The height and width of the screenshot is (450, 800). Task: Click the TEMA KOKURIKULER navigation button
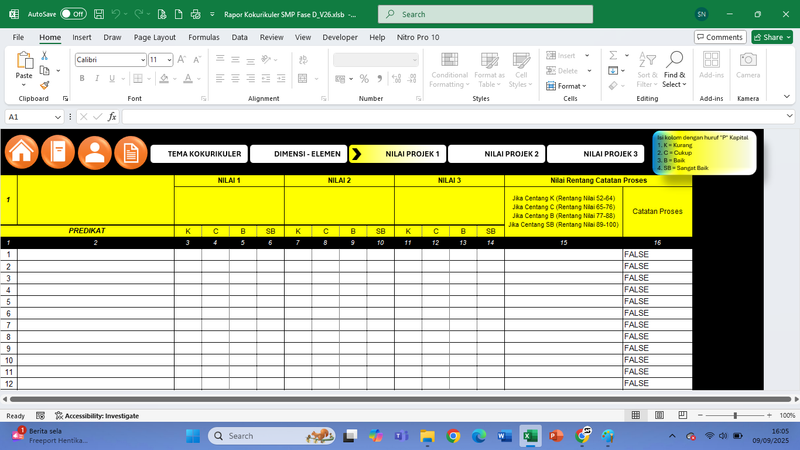pos(197,154)
